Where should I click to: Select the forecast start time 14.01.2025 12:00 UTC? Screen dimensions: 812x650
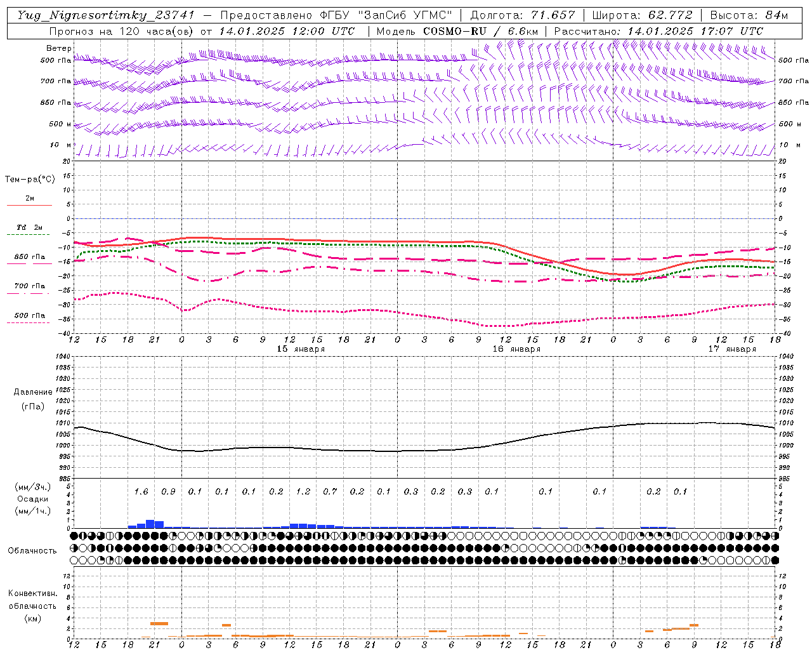[287, 31]
